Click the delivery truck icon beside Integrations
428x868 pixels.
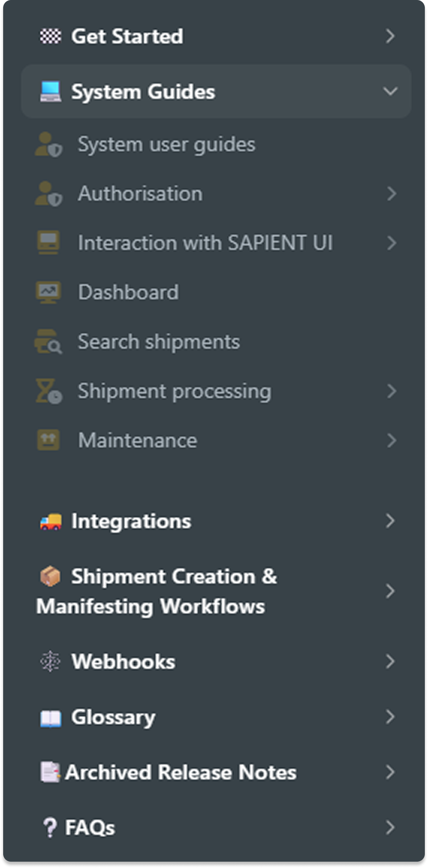[51, 521]
